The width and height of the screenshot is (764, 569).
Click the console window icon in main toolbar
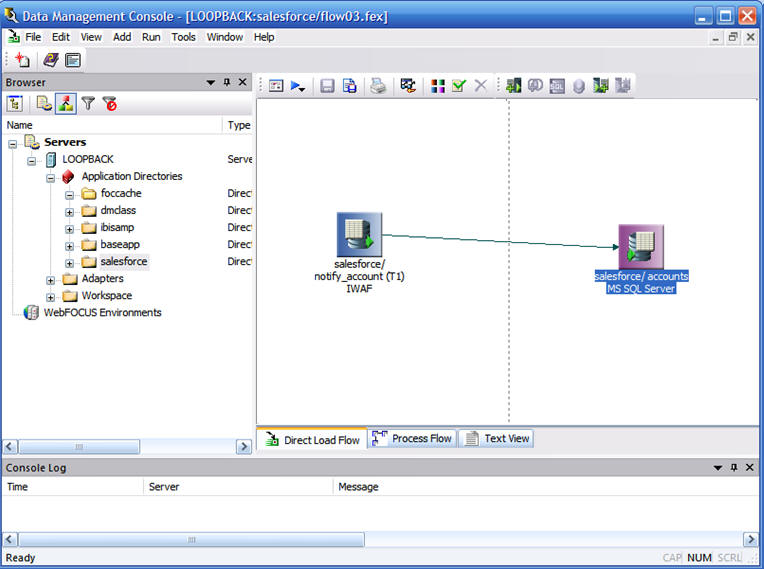(73, 60)
